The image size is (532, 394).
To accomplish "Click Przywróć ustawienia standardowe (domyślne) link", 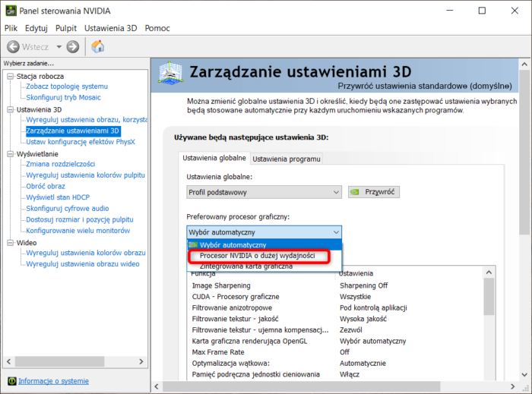I will pyautogui.click(x=425, y=86).
